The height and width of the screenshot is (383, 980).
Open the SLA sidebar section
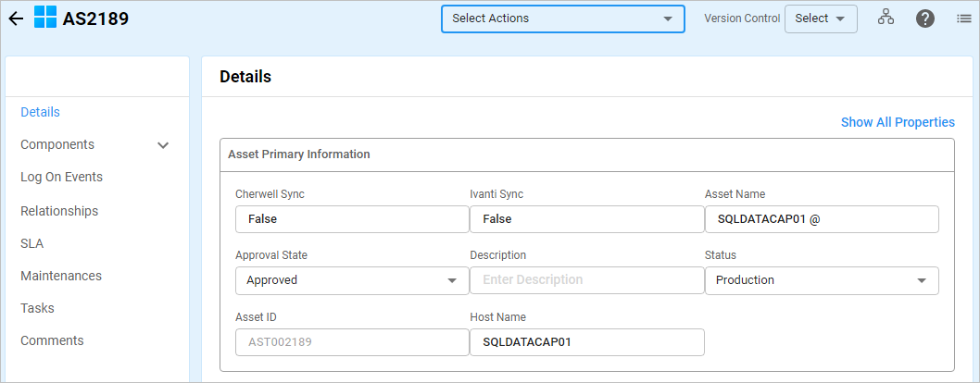(x=32, y=243)
